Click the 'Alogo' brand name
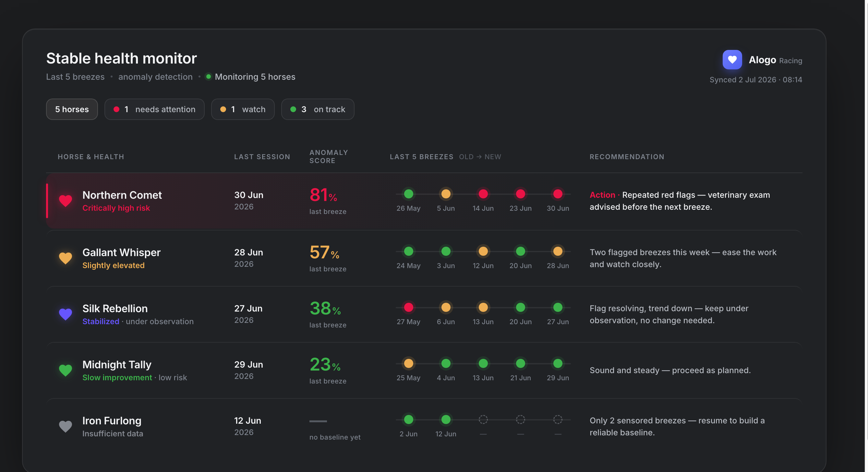Viewport: 868px width, 472px height. point(762,60)
